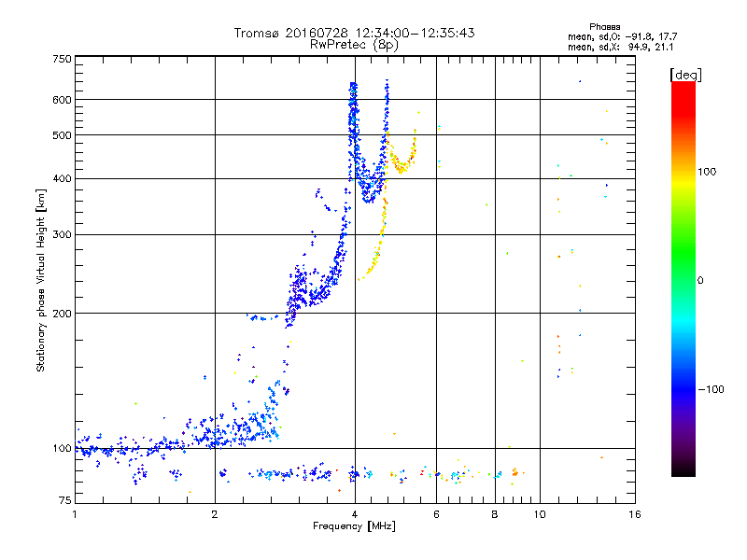This screenshot has width=747, height=560.
Task: Click the y-axis tick label '750'
Action: 63,59
